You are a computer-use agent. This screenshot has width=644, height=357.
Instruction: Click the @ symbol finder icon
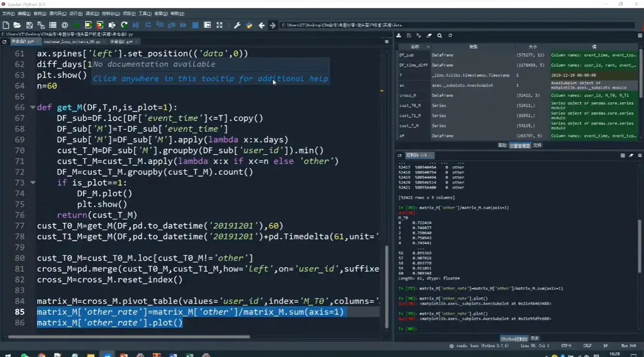coord(65,25)
